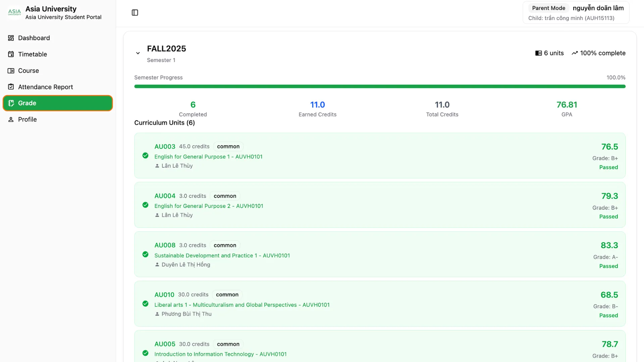Click the 100% complete trend icon
This screenshot has width=644, height=362.
(575, 53)
